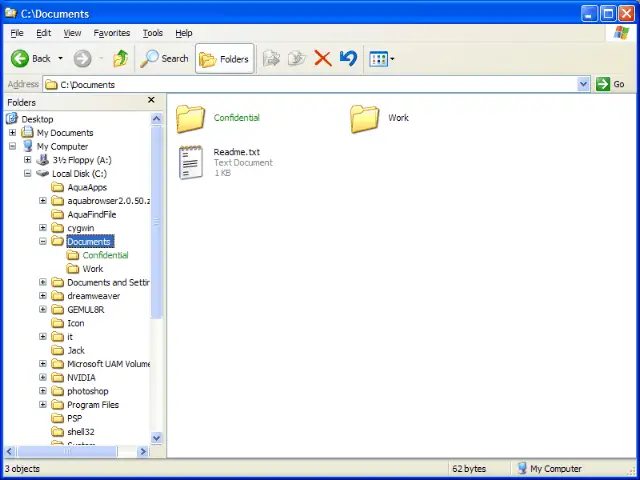Click the red Delete X icon

[322, 59]
